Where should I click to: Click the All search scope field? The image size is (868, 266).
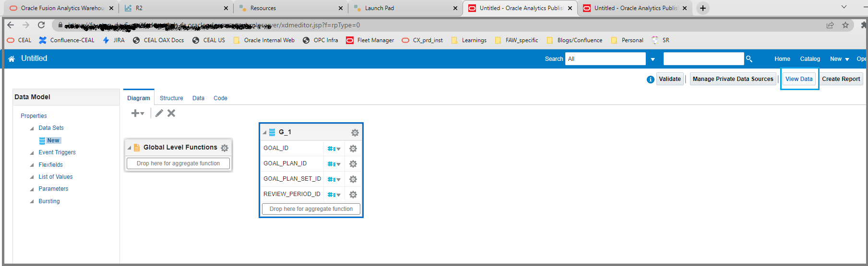pyautogui.click(x=606, y=59)
